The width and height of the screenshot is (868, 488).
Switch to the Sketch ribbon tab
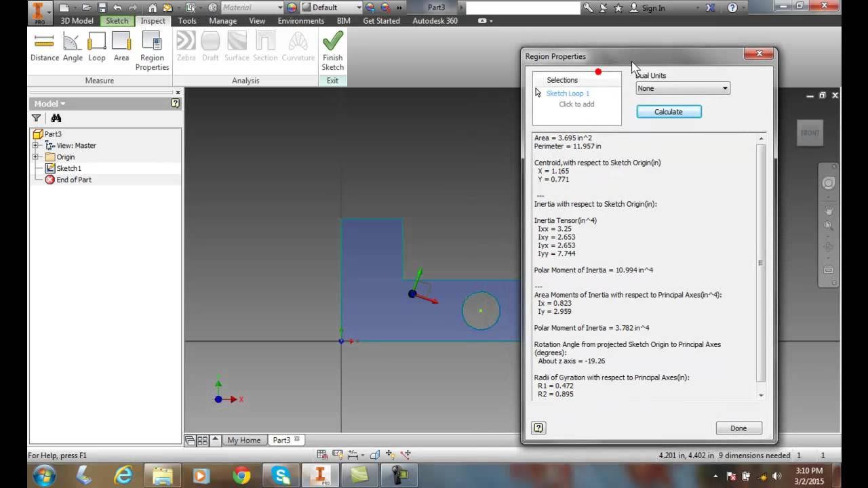(x=117, y=21)
